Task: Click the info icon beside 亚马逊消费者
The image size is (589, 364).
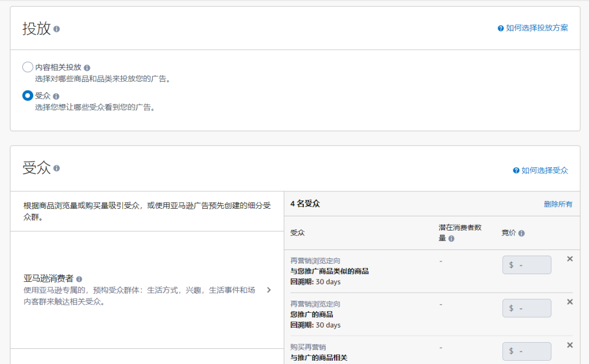Action: click(79, 279)
